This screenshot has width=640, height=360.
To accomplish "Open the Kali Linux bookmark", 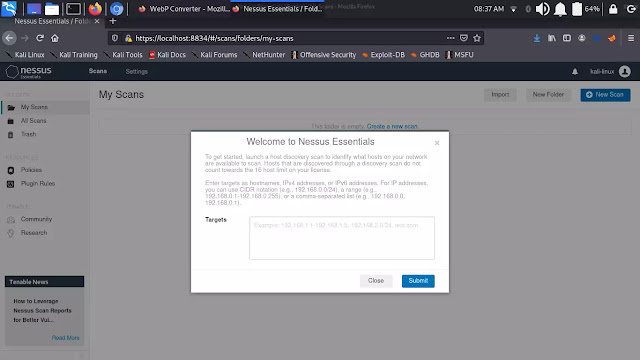I will pos(24,55).
